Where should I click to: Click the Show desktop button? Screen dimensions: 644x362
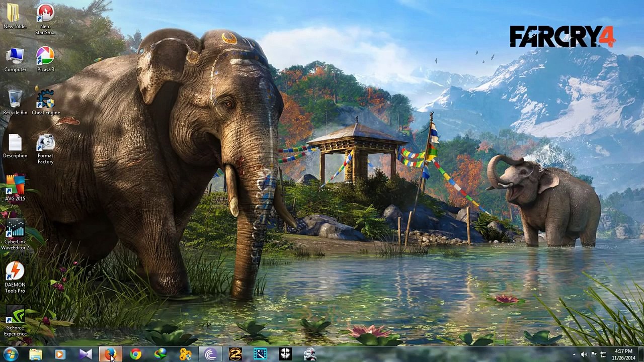tap(640, 354)
